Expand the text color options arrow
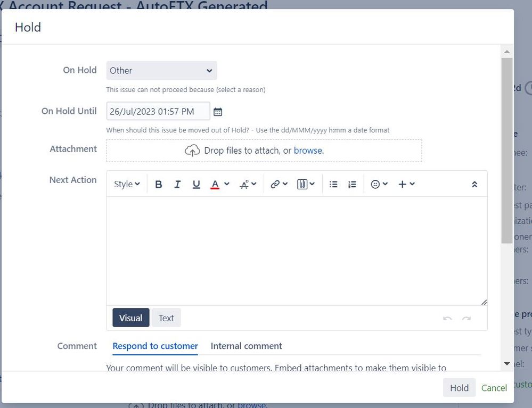Screen dimensions: 532x408 227,184
